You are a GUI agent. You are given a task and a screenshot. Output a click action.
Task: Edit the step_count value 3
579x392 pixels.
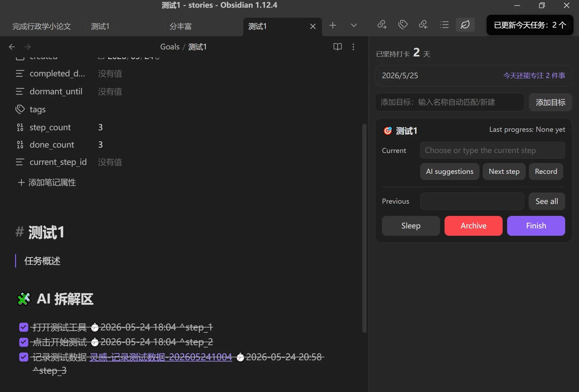pos(100,127)
